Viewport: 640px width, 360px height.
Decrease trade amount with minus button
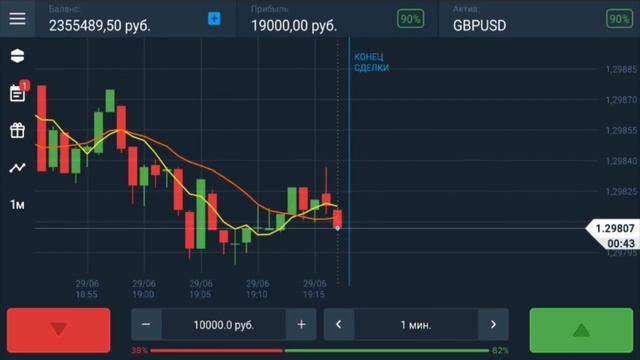pos(146,324)
